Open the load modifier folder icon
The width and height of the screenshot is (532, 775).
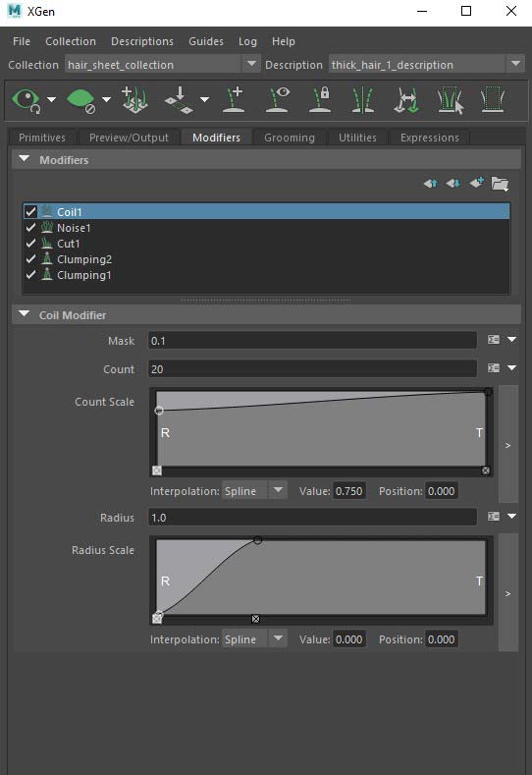click(500, 184)
